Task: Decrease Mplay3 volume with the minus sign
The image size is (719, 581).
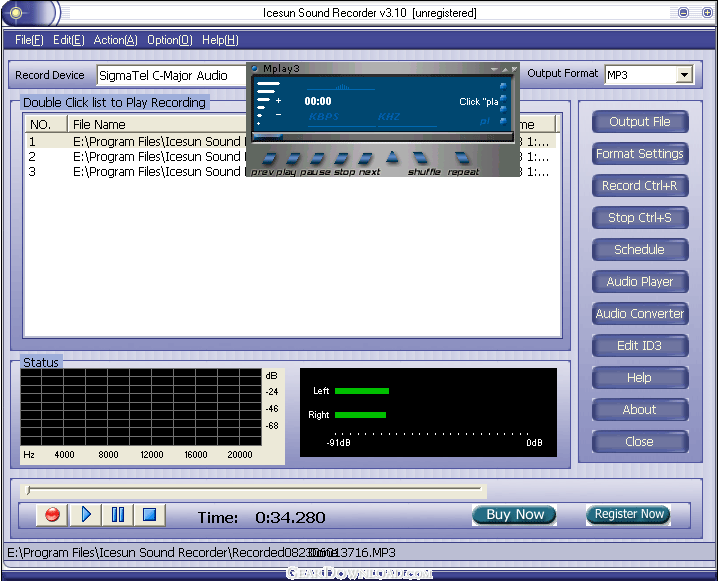Action: coord(278,114)
